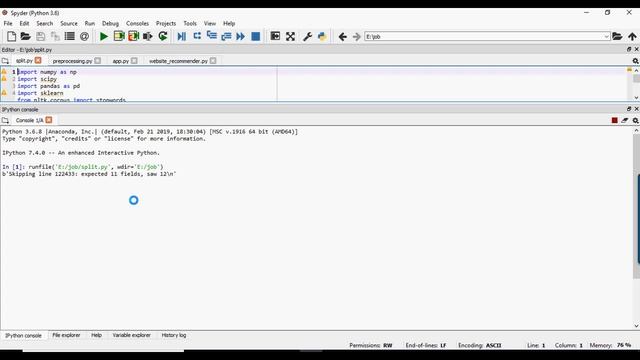
Task: Save all open files
Action: click(55, 36)
